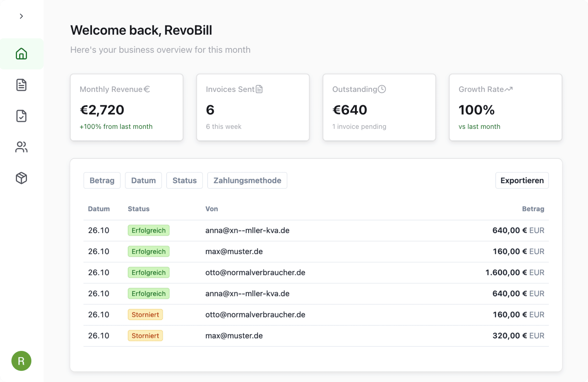Click the Storniert badge in the 160,00 € row
Screen dimensions: 588x382
coord(145,315)
